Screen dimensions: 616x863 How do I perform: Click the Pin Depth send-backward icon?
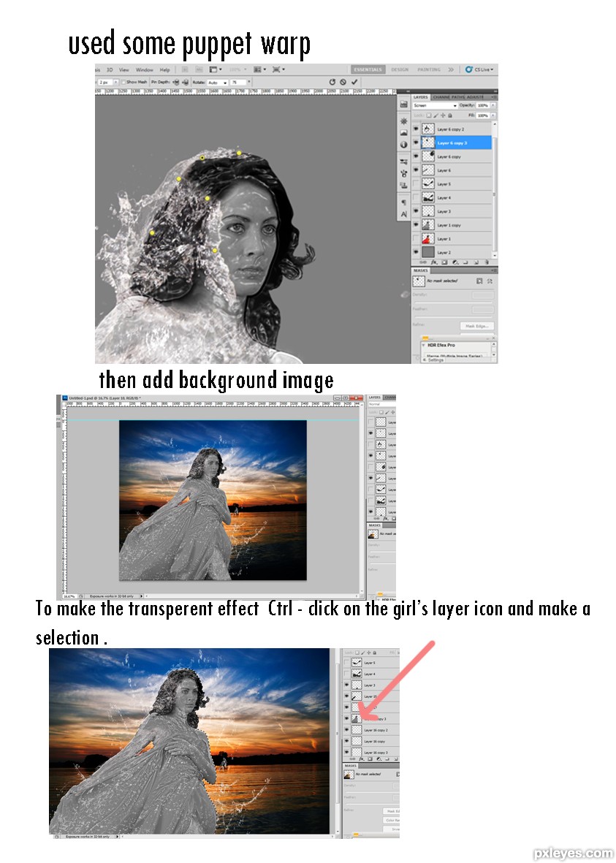pos(186,82)
